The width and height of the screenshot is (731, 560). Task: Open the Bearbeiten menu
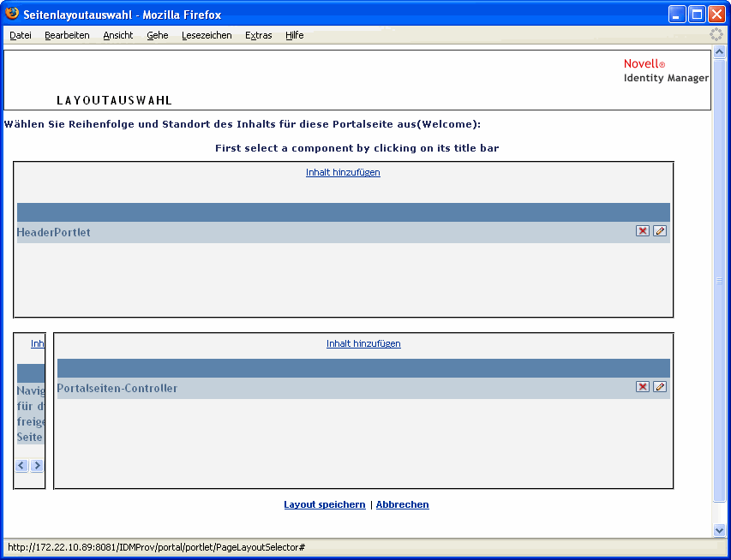[67, 35]
